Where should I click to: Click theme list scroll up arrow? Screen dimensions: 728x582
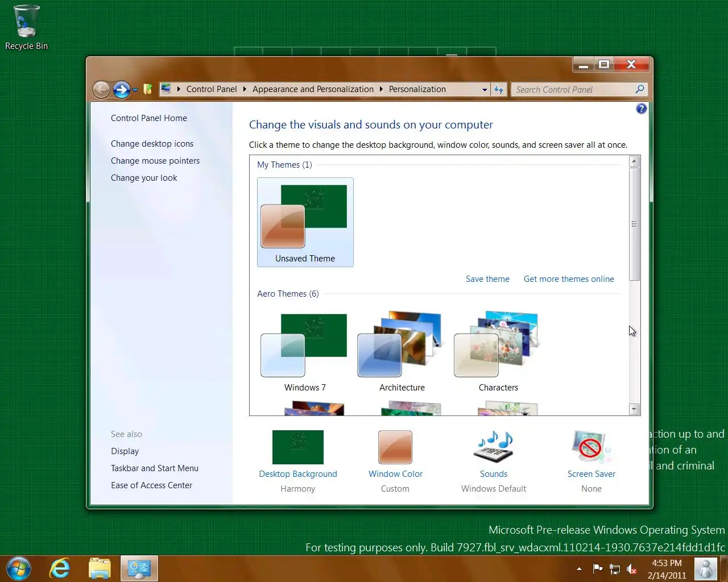(635, 161)
